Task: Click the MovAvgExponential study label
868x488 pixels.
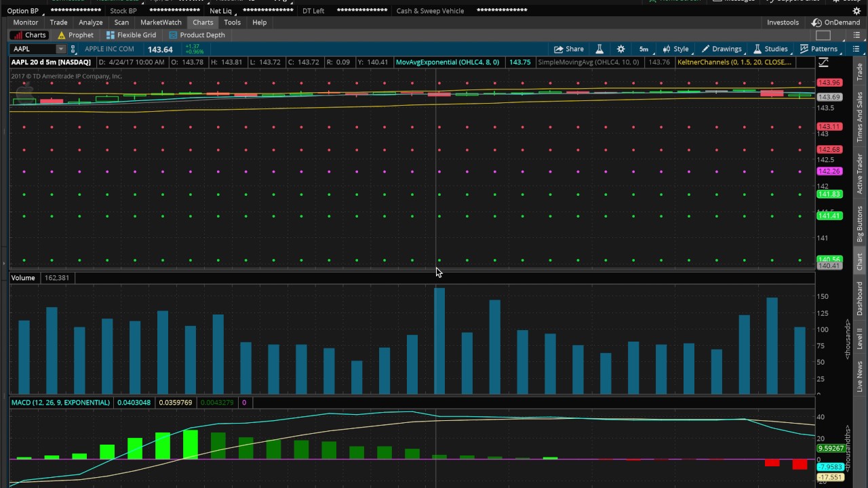Action: [448, 62]
